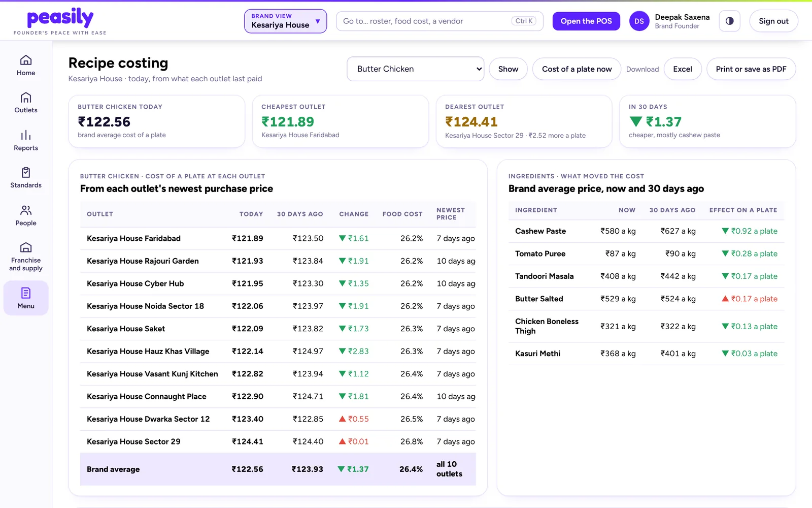Click the Sign out button
The width and height of the screenshot is (812, 508).
(x=773, y=21)
